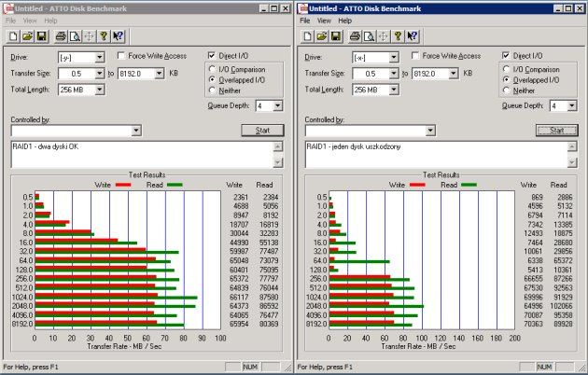The width and height of the screenshot is (588, 375).
Task: Click Print Preview icon in right window
Action: 370,36
